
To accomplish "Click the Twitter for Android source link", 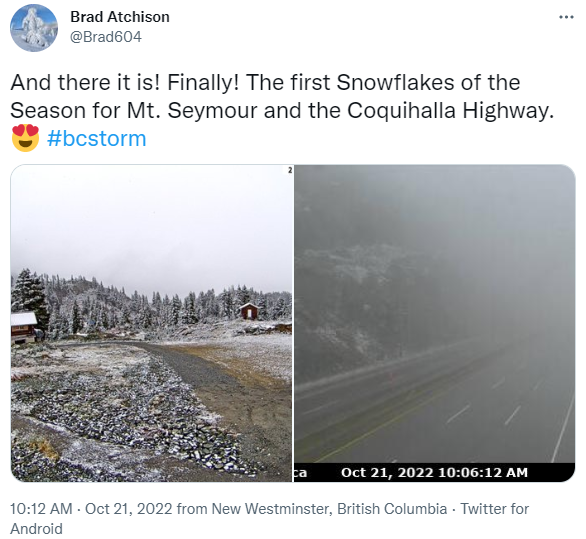I will [269, 519].
